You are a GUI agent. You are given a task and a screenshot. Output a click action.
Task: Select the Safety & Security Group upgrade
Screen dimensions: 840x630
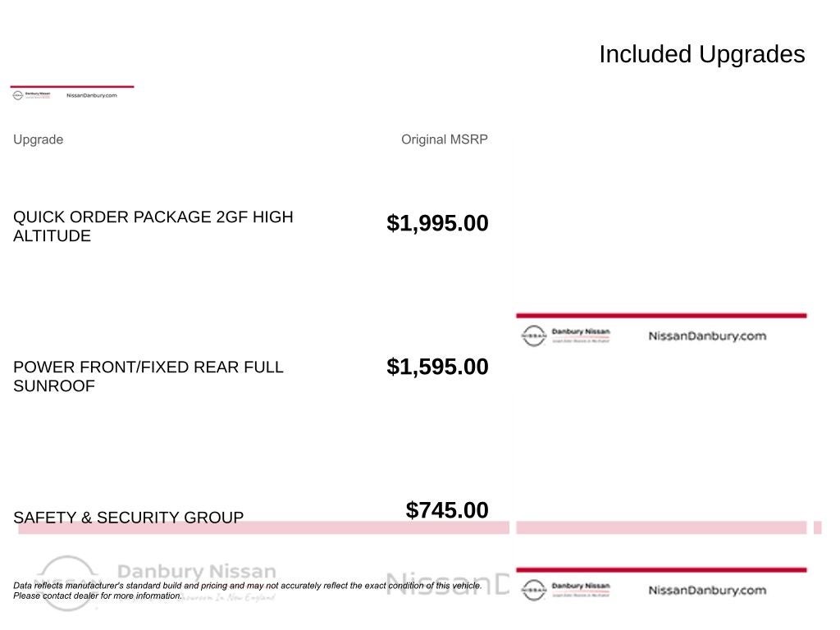point(128,518)
